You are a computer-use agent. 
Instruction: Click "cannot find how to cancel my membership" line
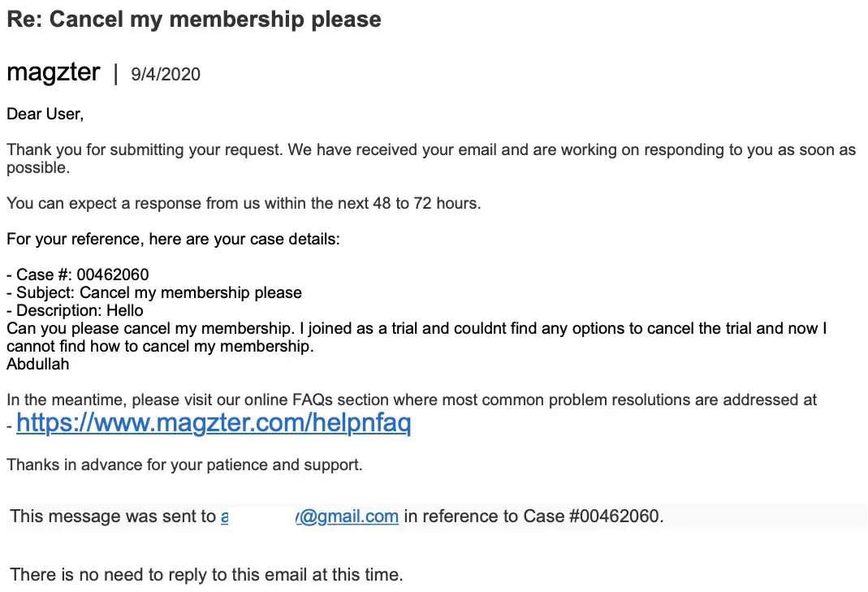(160, 347)
